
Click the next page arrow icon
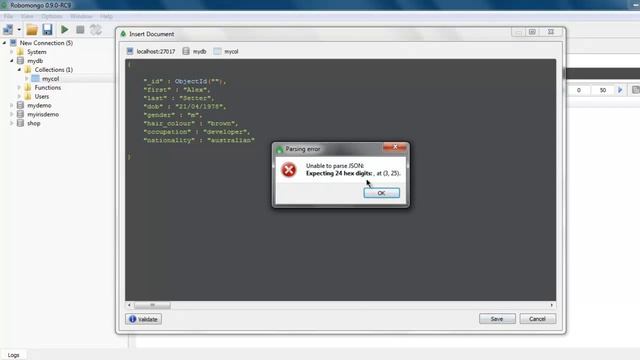click(x=620, y=90)
